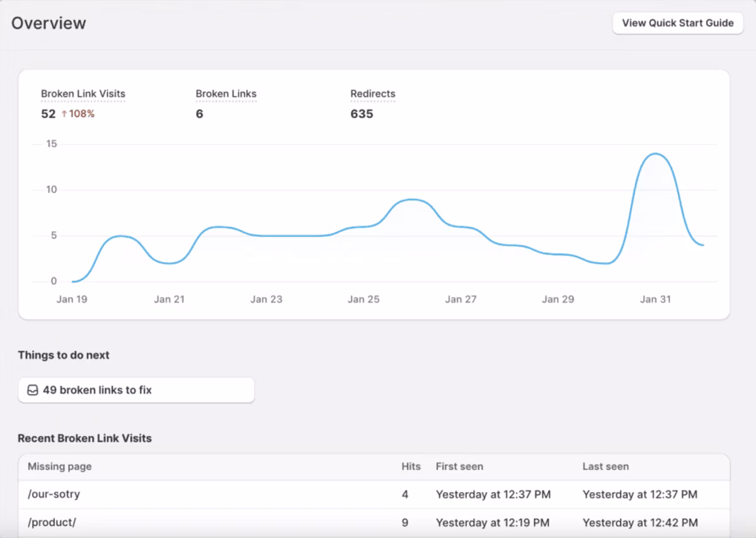Click the View Quick Start Guide button
This screenshot has height=538, width=756.
tap(678, 23)
